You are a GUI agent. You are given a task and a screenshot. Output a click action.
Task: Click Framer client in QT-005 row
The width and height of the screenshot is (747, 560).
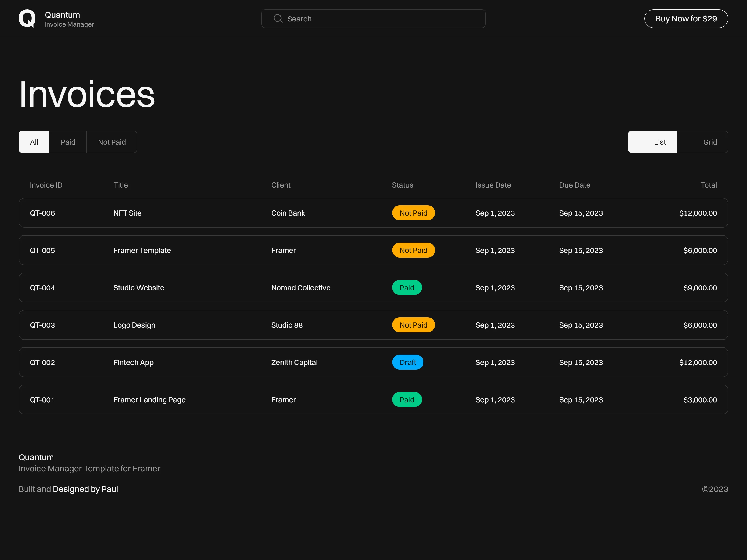click(283, 250)
